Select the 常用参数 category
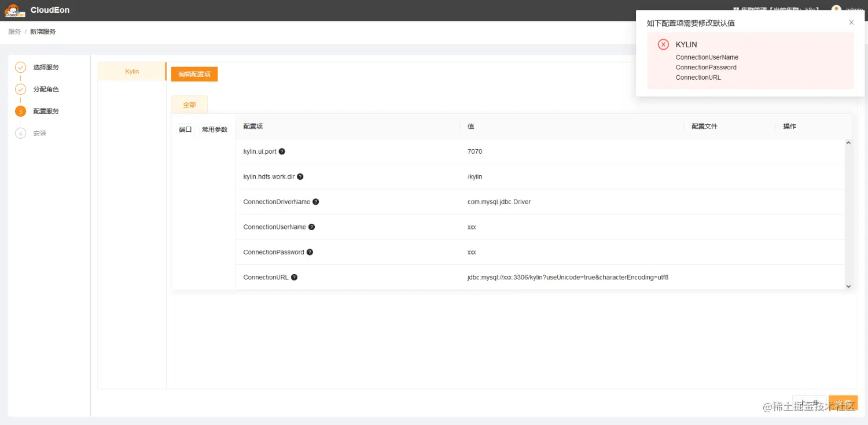 point(215,130)
